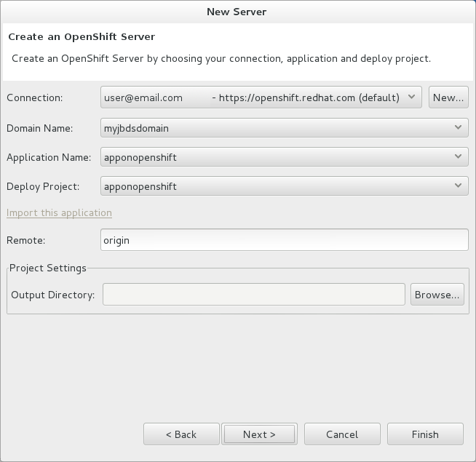This screenshot has width=476, height=462.
Task: Click the Connection: label
Action: [35, 97]
